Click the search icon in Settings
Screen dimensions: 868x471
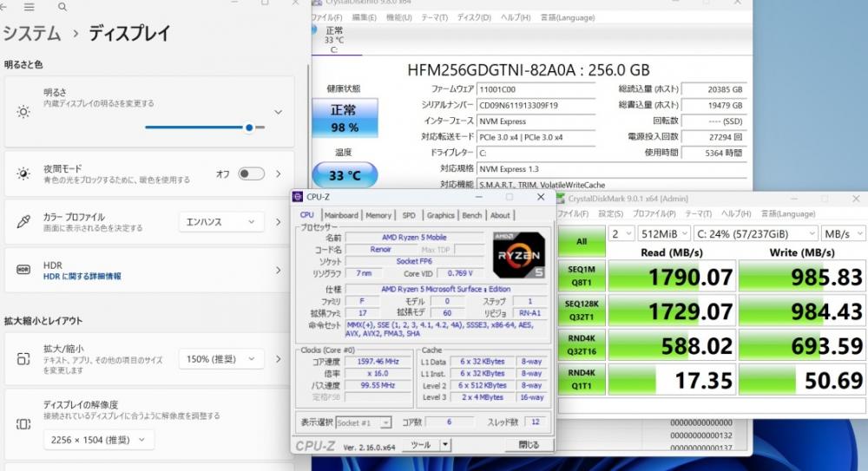[x=62, y=7]
